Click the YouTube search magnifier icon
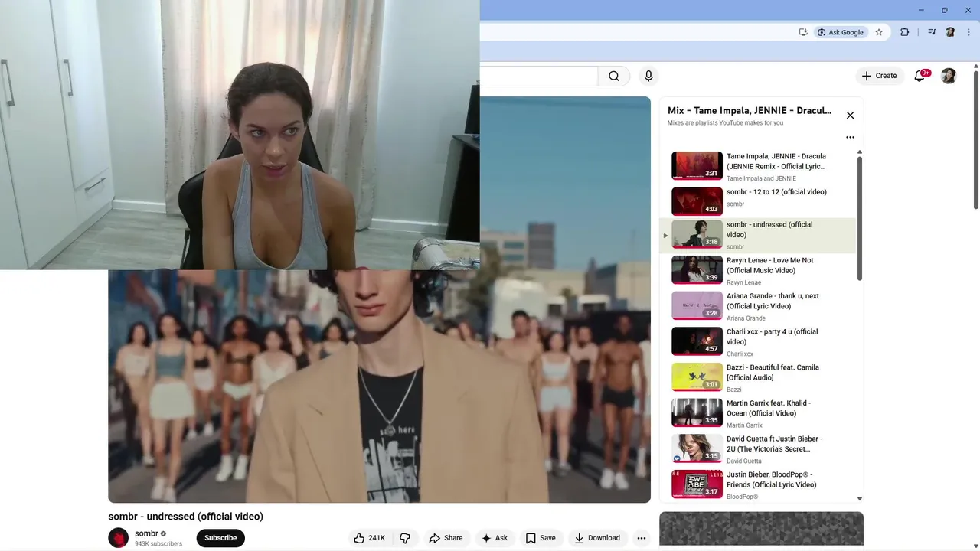Image resolution: width=980 pixels, height=551 pixels. coord(614,76)
